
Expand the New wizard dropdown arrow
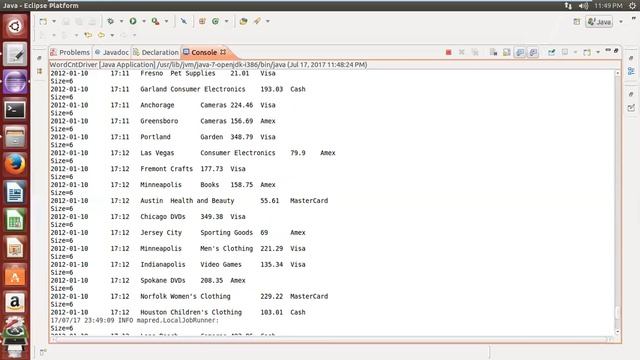[x=53, y=21]
